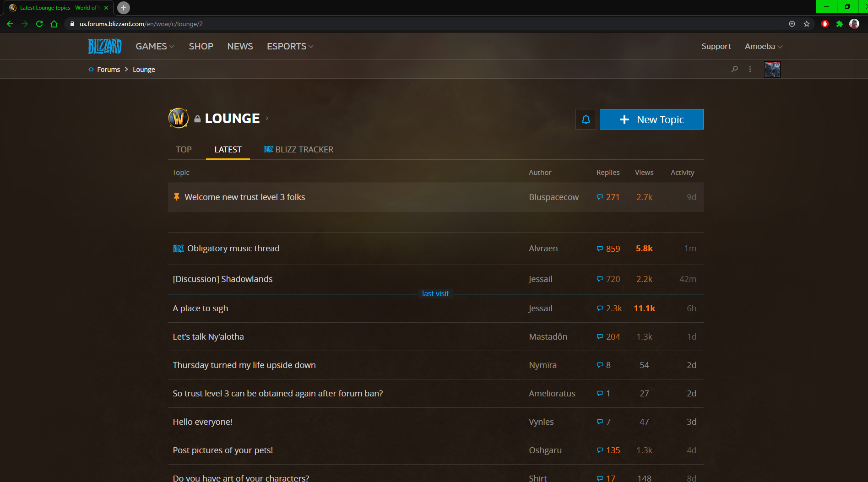Viewport: 868px width, 482px height.
Task: Open the Shop menu item
Action: (201, 46)
